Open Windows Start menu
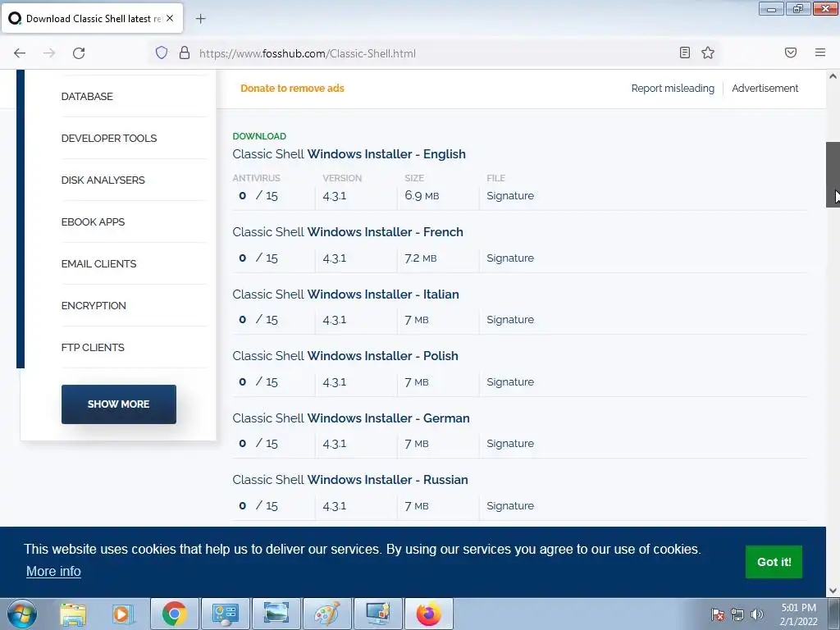The height and width of the screenshot is (630, 840). pyautogui.click(x=22, y=614)
